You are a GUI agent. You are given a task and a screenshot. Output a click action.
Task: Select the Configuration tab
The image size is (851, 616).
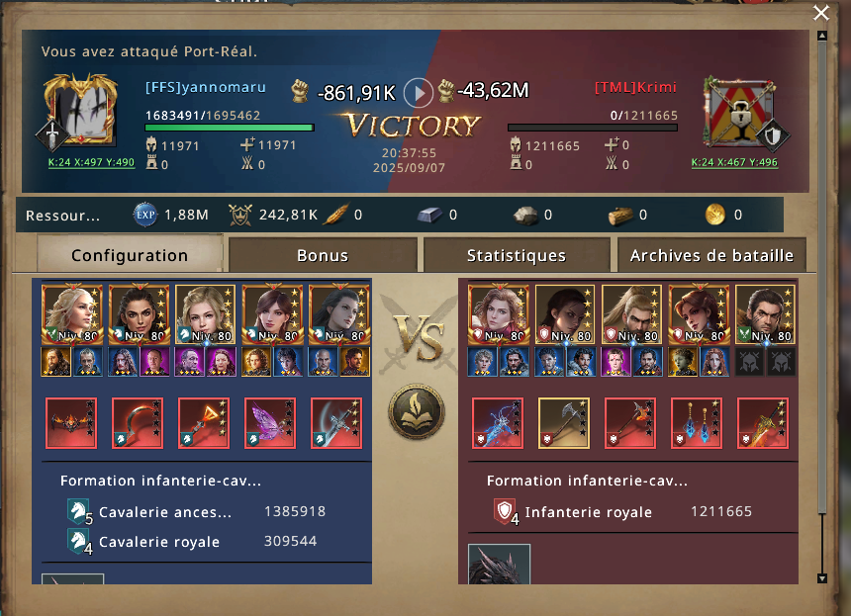[130, 254]
